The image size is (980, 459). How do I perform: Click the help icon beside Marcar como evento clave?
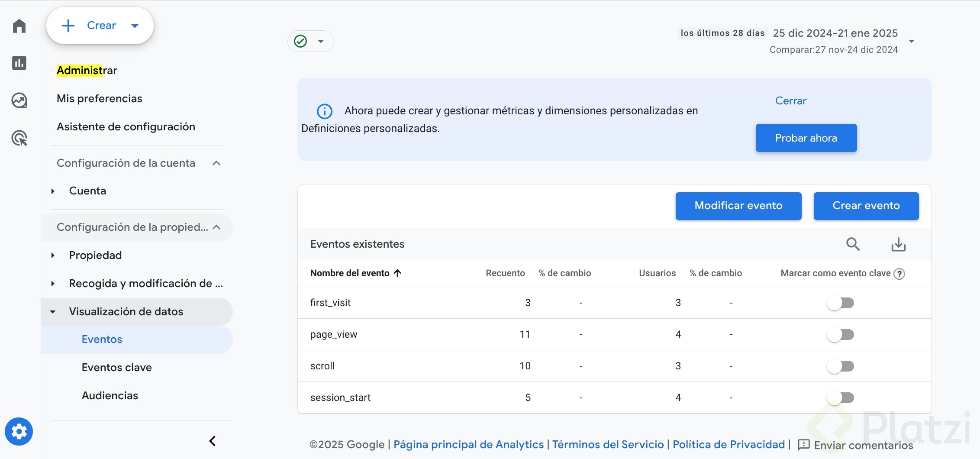pyautogui.click(x=899, y=274)
